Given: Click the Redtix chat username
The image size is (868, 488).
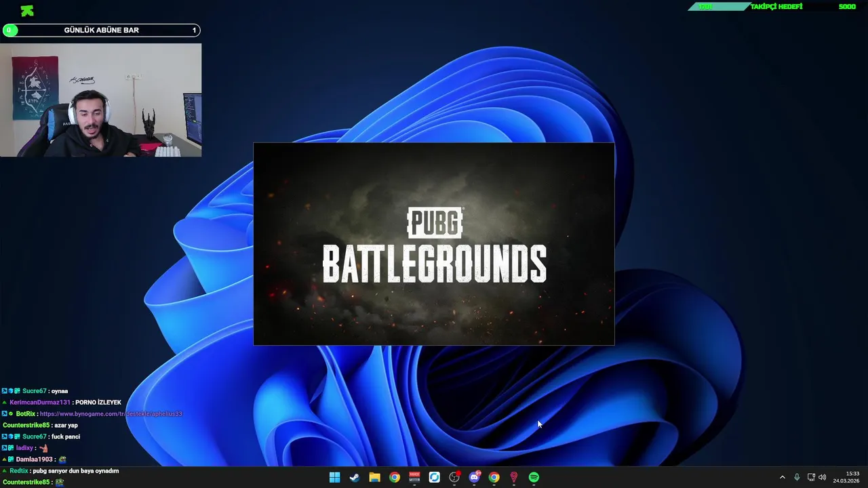Looking at the screenshot, I should 19,470.
